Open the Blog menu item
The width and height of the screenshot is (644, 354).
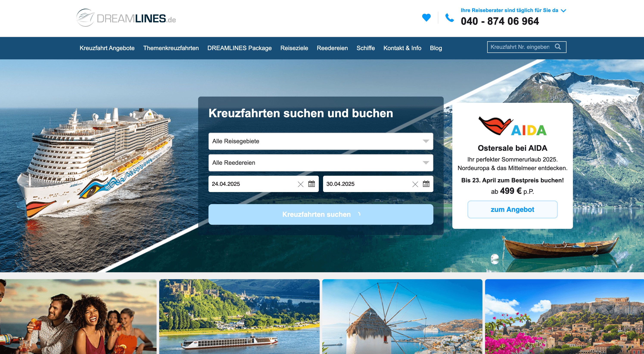coord(436,48)
